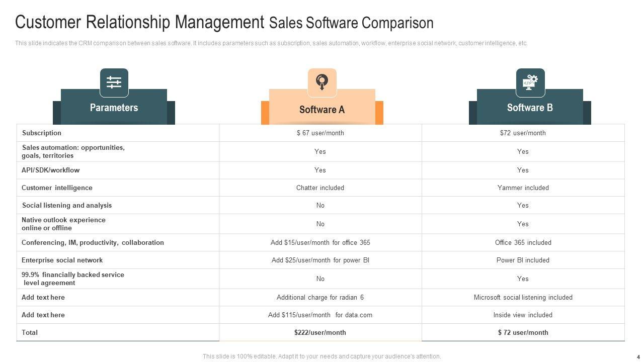The width and height of the screenshot is (644, 362).
Task: Click the Power BI included cell
Action: pyautogui.click(x=523, y=260)
